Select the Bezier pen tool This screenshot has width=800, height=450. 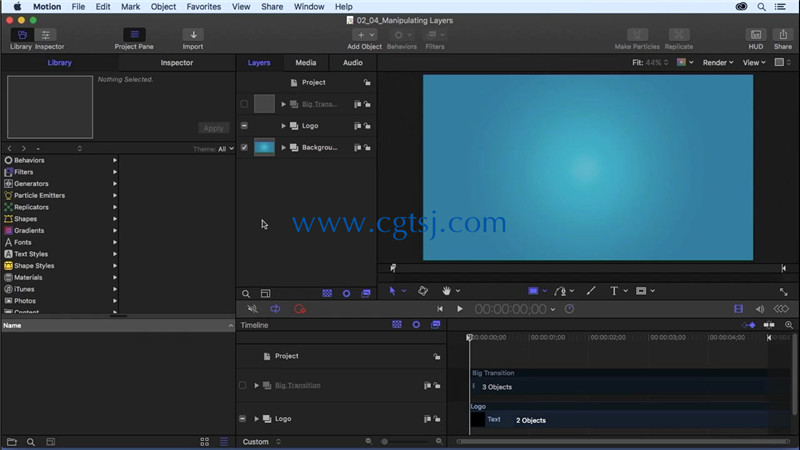(560, 291)
